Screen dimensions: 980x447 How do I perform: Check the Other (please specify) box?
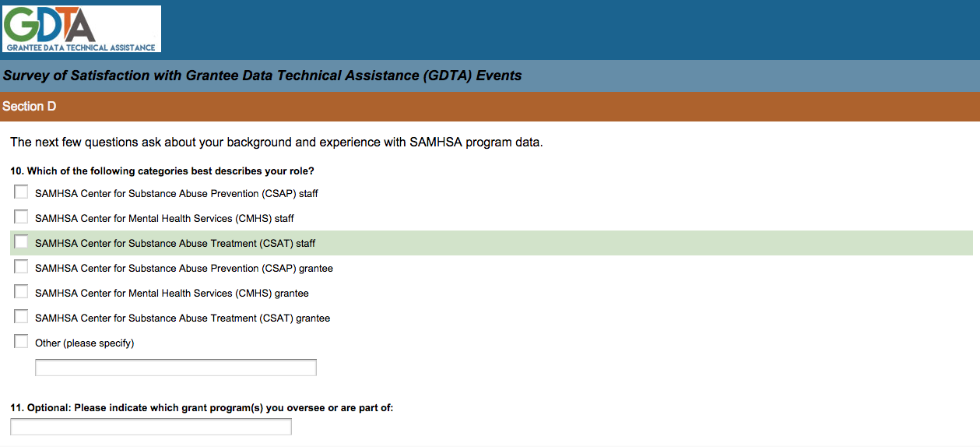pos(21,341)
